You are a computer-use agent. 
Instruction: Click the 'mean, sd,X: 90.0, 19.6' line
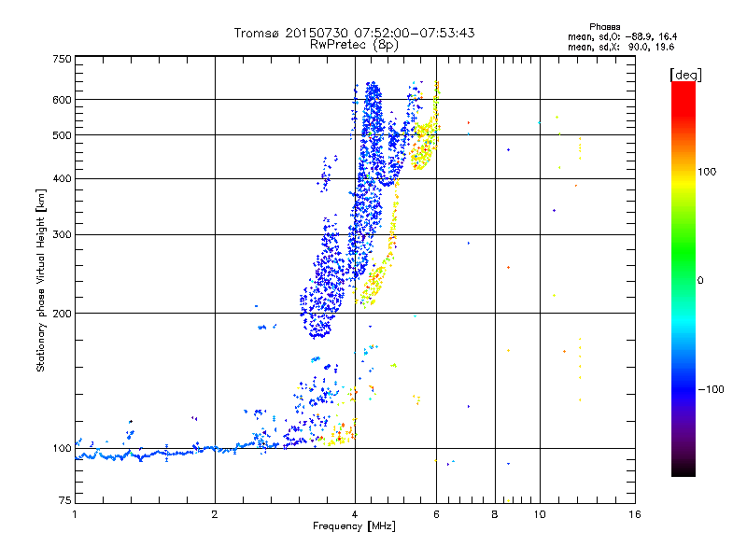click(621, 48)
